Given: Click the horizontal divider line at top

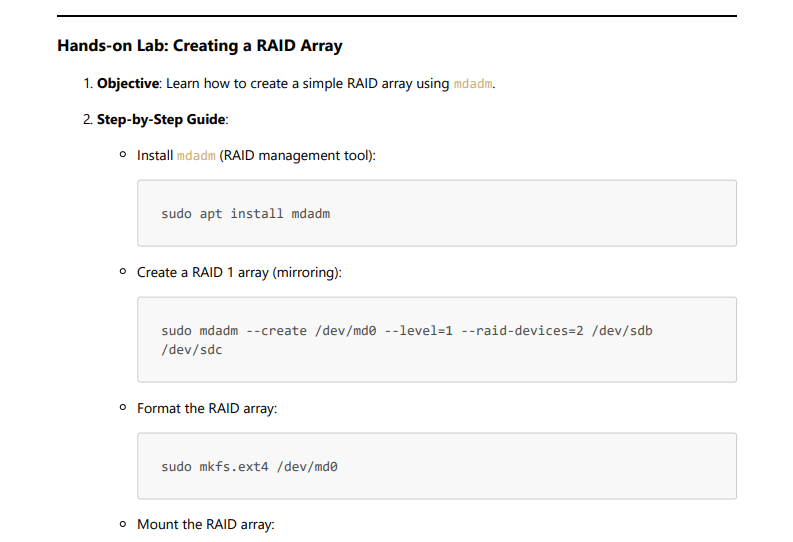Looking at the screenshot, I should pyautogui.click(x=397, y=16).
